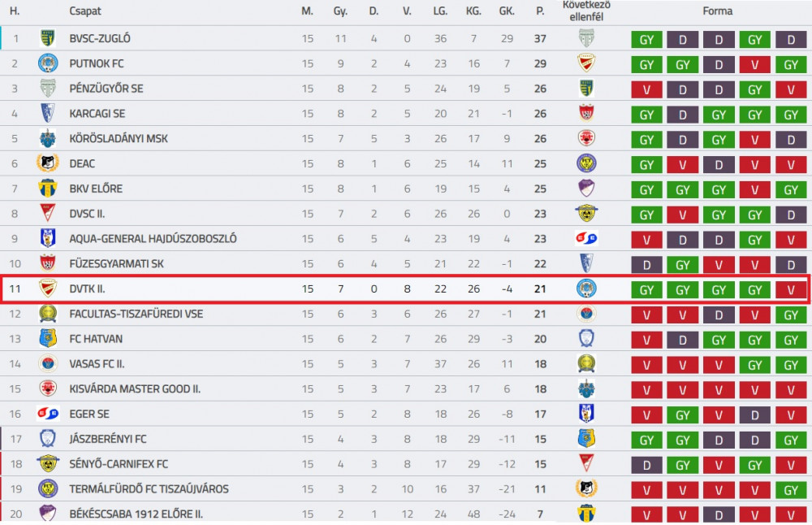Open the DVTK II. team link

87,289
